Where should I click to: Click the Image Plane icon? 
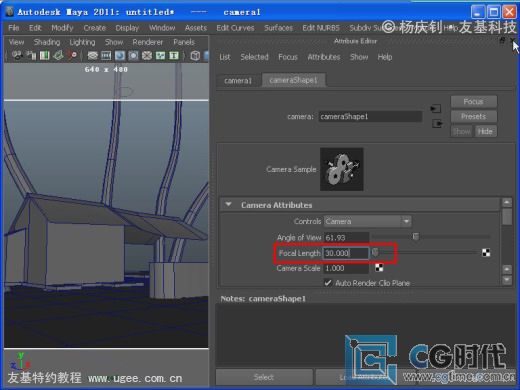(58, 55)
